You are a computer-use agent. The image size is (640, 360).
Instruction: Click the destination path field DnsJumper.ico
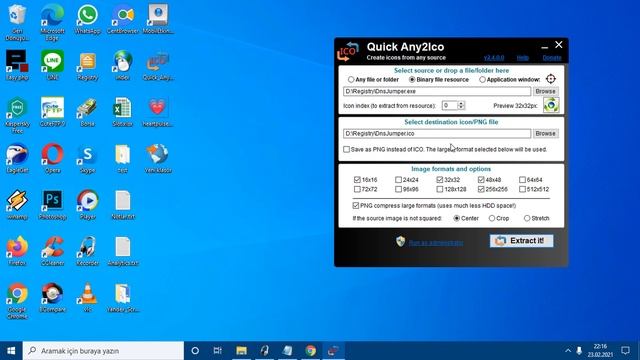[437, 133]
